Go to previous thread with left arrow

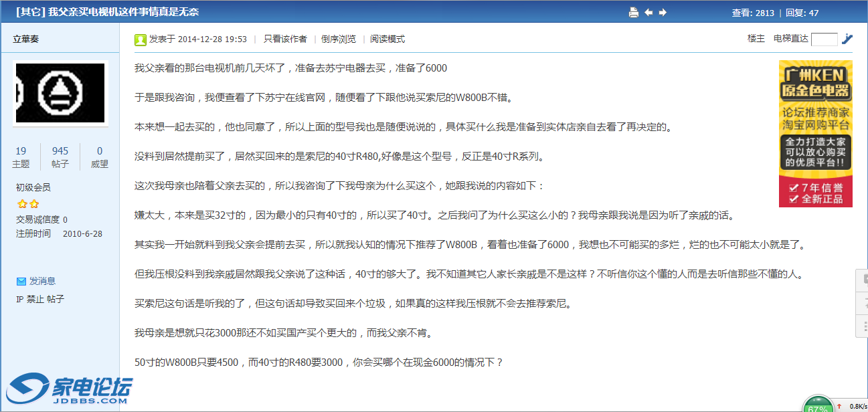[x=648, y=12]
